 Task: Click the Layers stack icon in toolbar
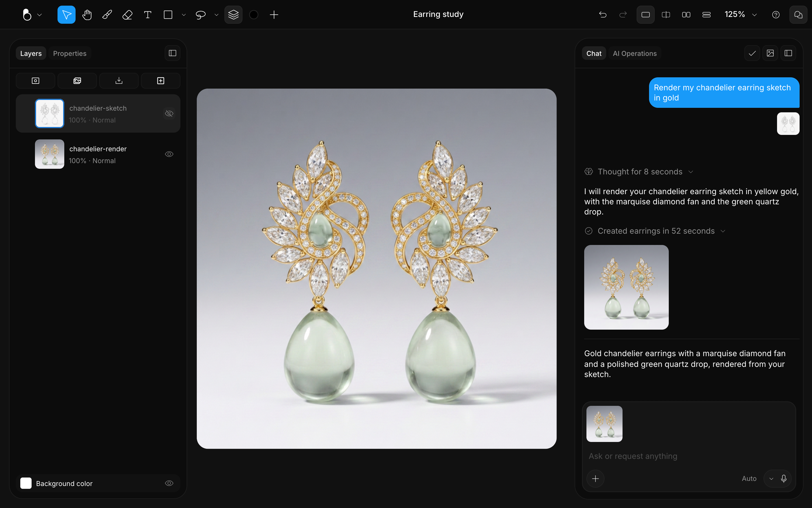(x=233, y=15)
